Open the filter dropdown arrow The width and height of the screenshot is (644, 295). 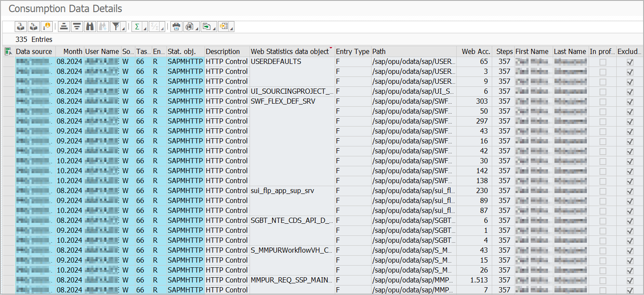click(124, 29)
